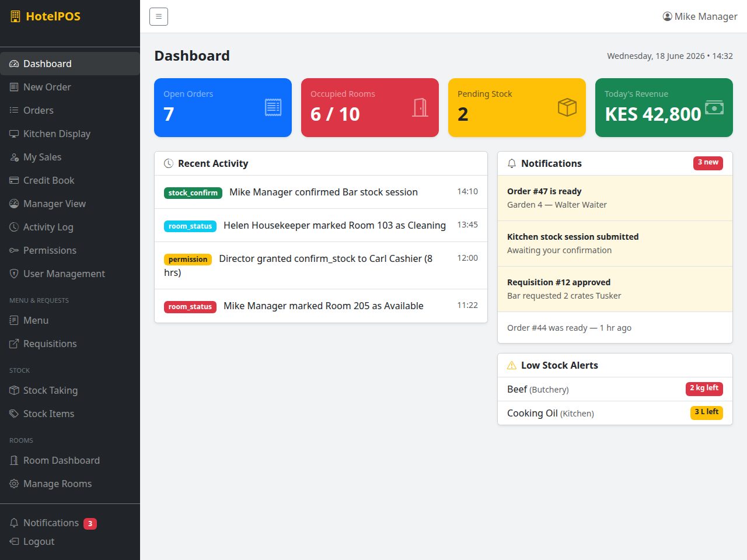Click the '3 L left' yellow badge

pos(707,412)
